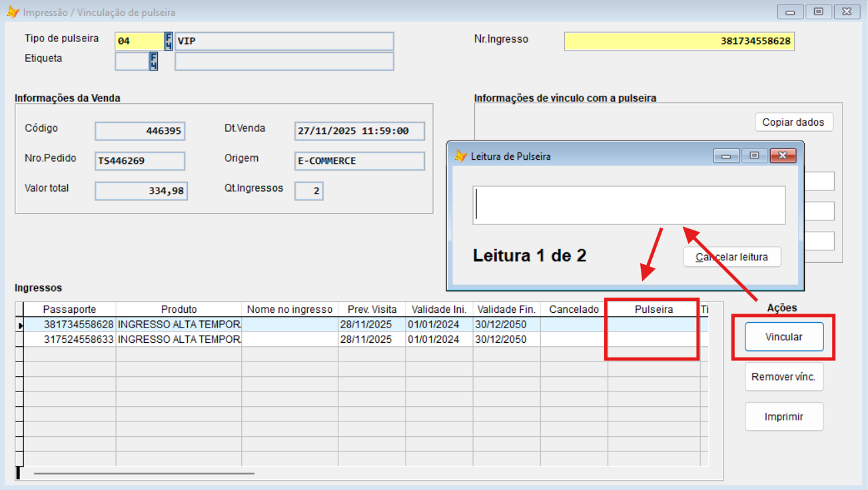
Task: Close the Leitura de Pulseira dialog
Action: (783, 156)
